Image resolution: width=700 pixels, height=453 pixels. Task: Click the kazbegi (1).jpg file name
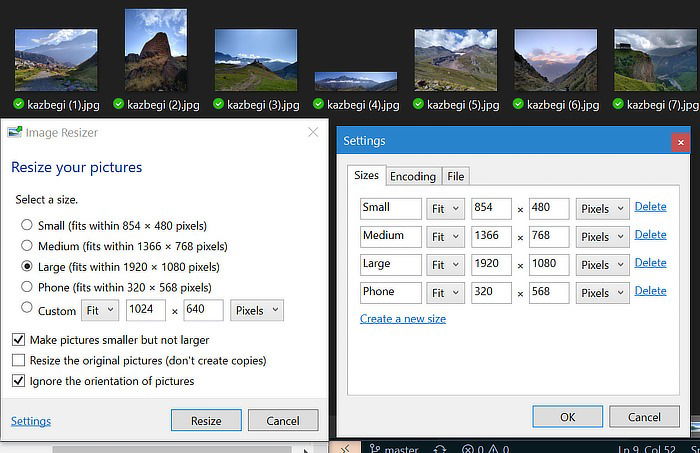(63, 105)
